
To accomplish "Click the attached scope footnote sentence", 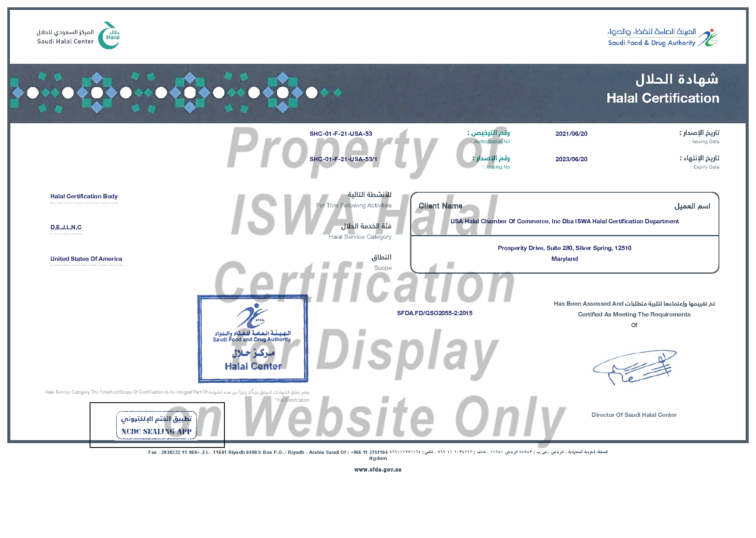I will [177, 396].
